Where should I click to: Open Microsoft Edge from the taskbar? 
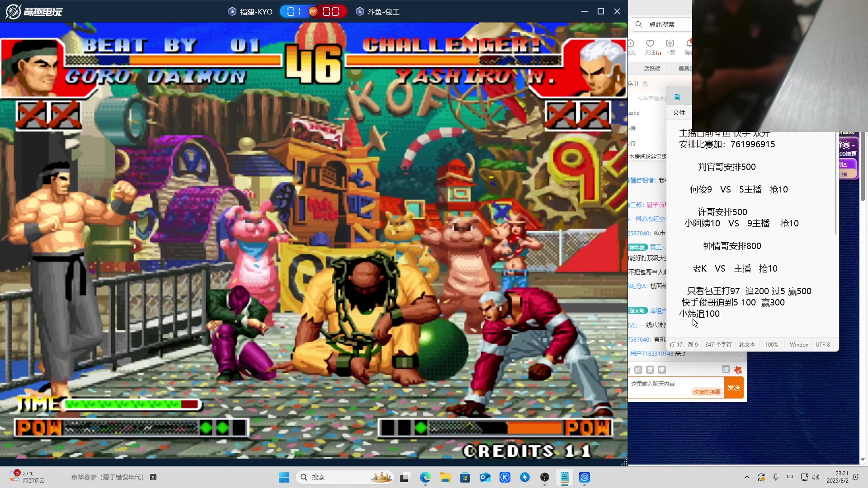coord(425,477)
